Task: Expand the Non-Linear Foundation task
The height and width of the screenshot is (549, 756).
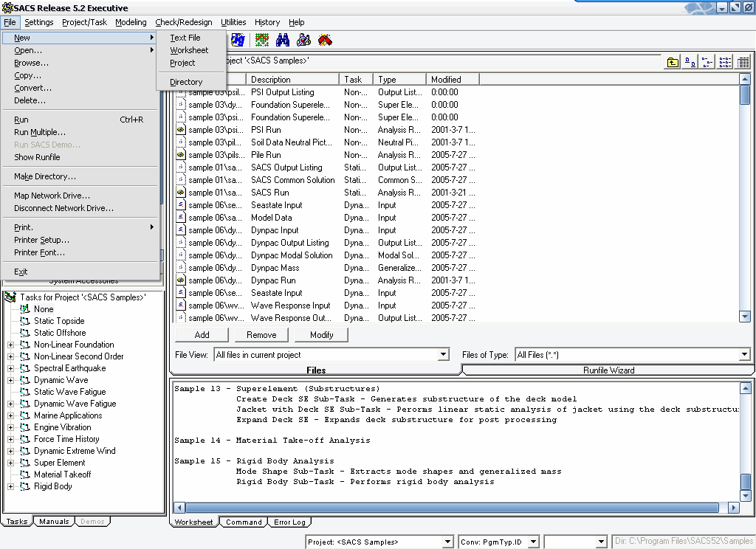Action: pyautogui.click(x=10, y=345)
